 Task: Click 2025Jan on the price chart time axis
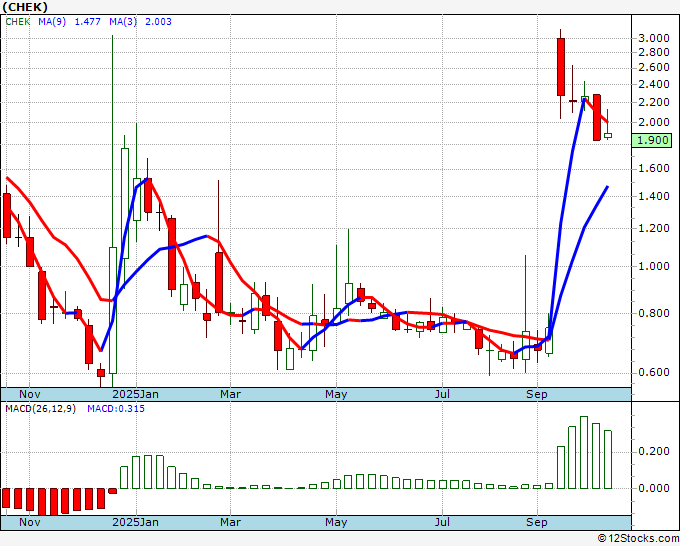[x=135, y=394]
